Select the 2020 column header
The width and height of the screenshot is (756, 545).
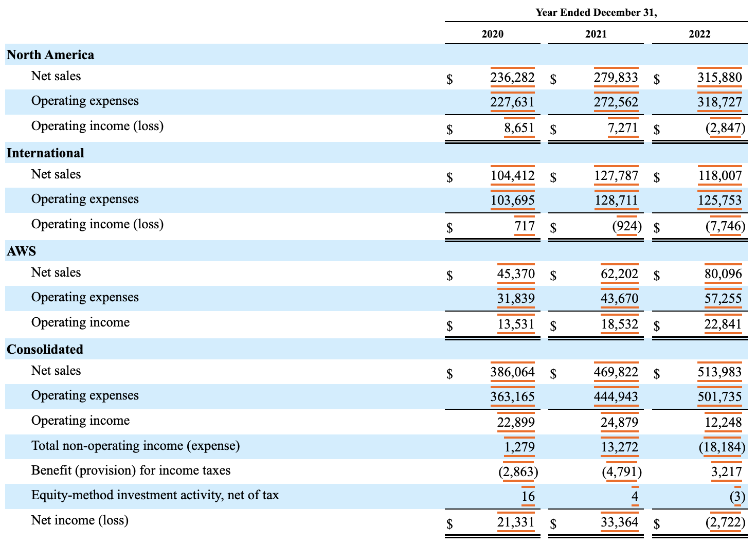pos(493,34)
